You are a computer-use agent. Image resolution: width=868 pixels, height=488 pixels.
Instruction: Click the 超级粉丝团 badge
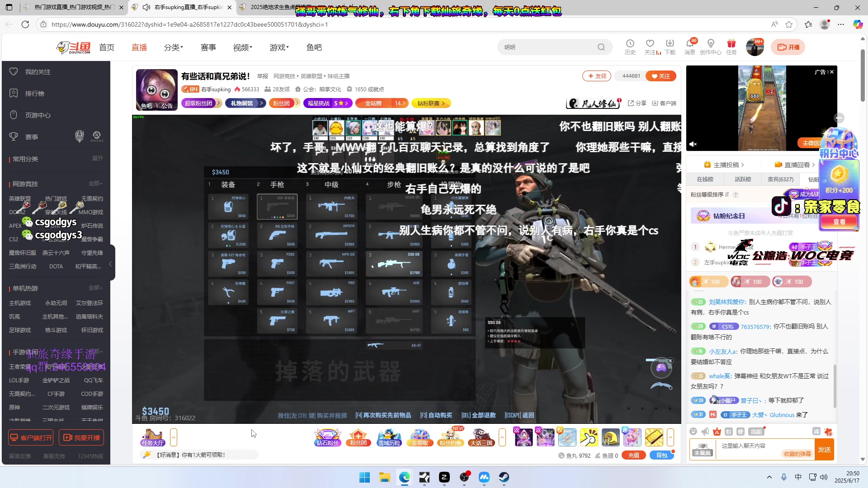tap(201, 103)
